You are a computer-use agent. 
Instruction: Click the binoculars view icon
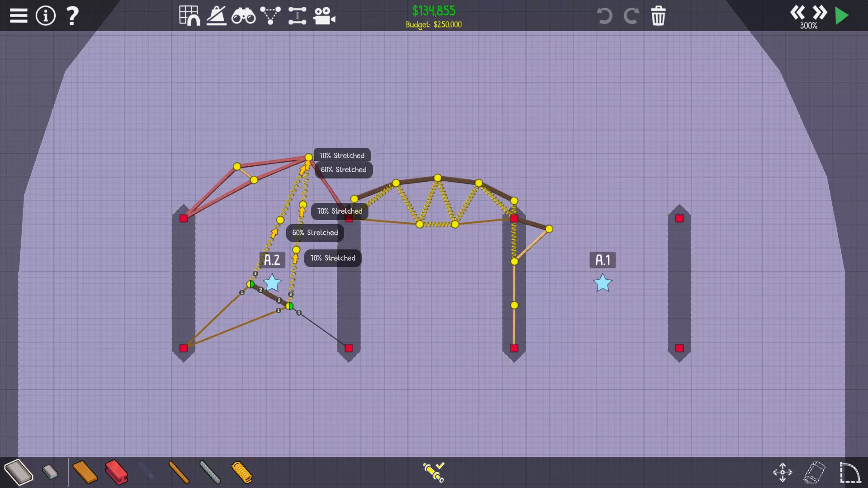pos(243,16)
